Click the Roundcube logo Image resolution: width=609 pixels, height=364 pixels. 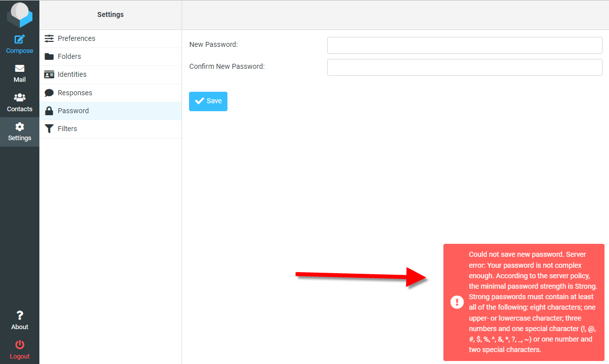19,14
